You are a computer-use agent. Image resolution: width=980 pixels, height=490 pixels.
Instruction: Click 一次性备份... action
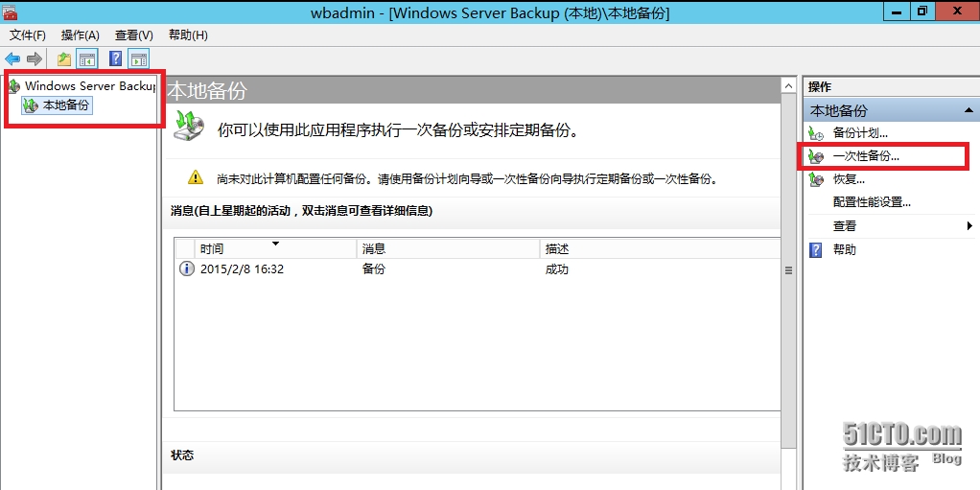tap(866, 156)
